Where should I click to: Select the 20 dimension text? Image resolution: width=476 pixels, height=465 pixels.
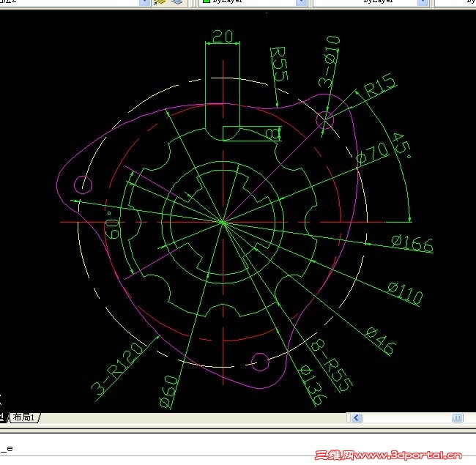point(223,36)
